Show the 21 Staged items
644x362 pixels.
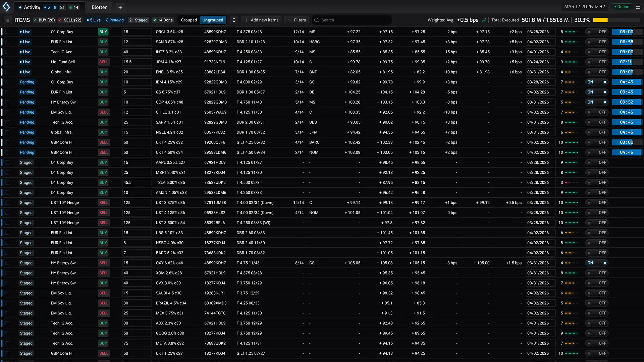(138, 20)
